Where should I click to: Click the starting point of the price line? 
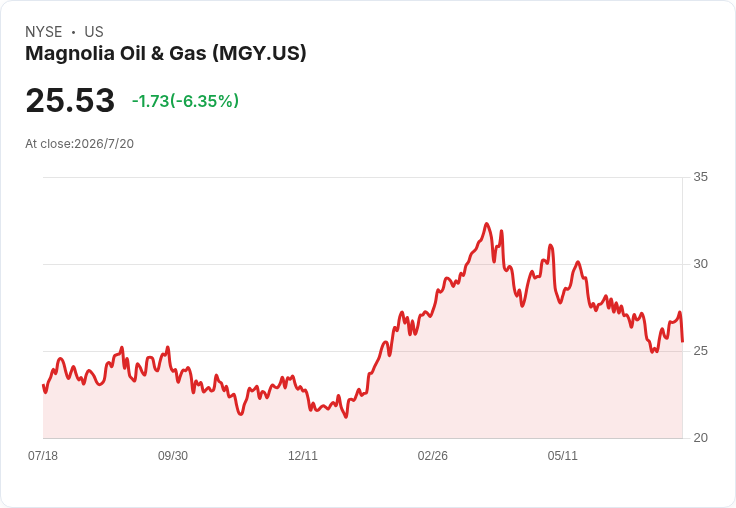[43, 385]
